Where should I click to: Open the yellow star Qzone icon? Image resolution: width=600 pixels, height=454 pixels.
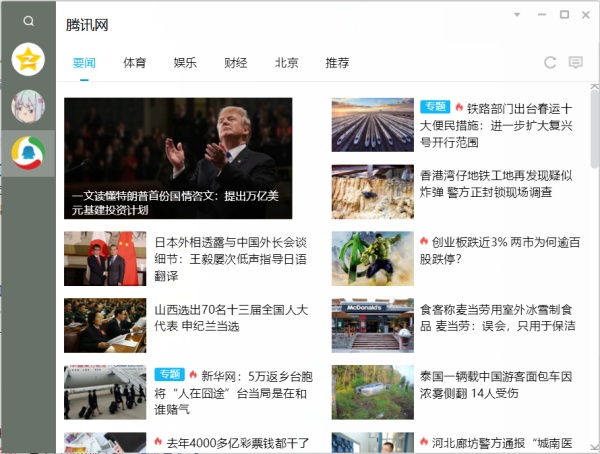(x=28, y=59)
